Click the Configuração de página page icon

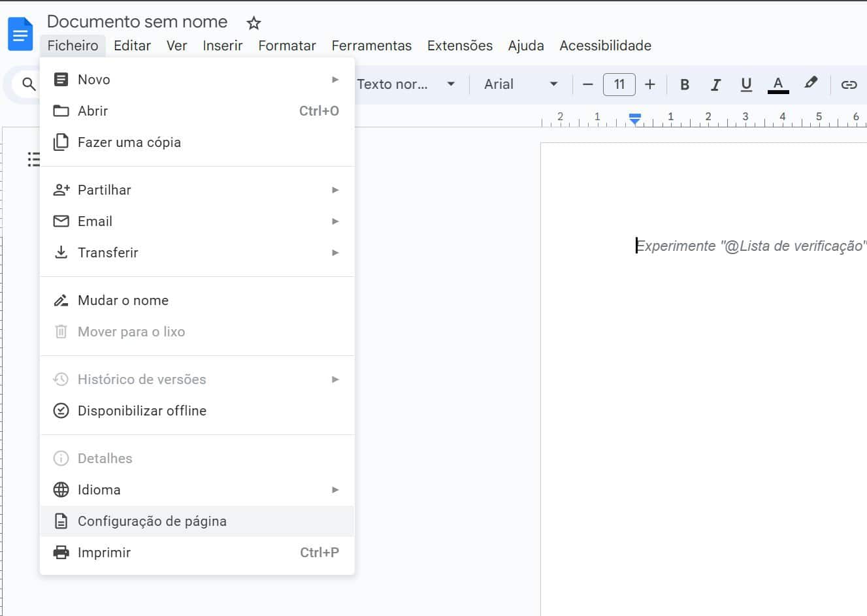tap(61, 521)
